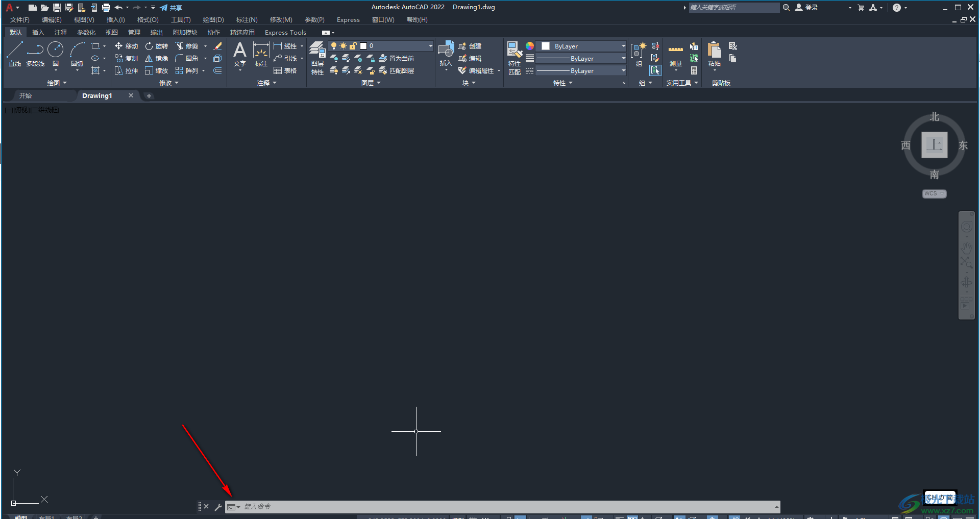Click Make Current (置为当前) layer button
The image size is (980, 519).
pyautogui.click(x=396, y=58)
